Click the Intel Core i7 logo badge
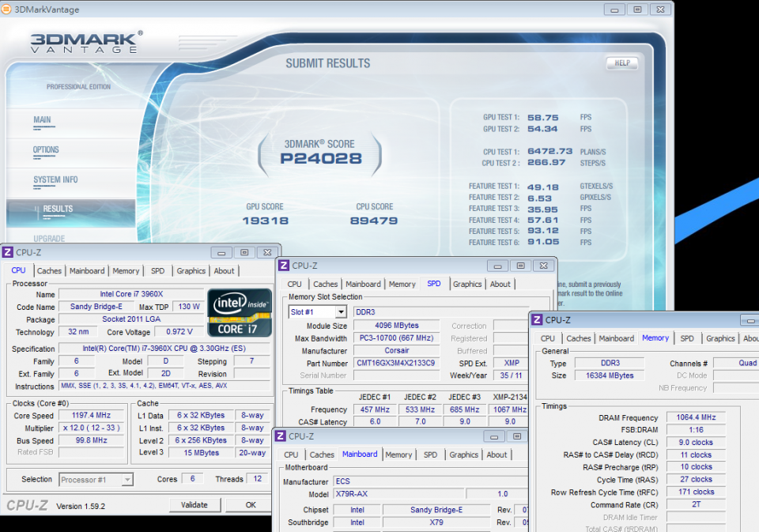Image resolution: width=759 pixels, height=532 pixels. [x=240, y=312]
